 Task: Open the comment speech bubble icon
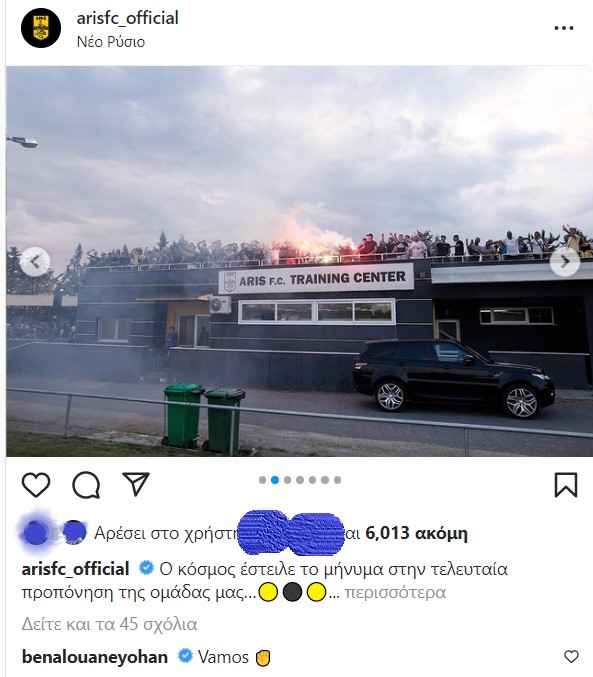[86, 485]
